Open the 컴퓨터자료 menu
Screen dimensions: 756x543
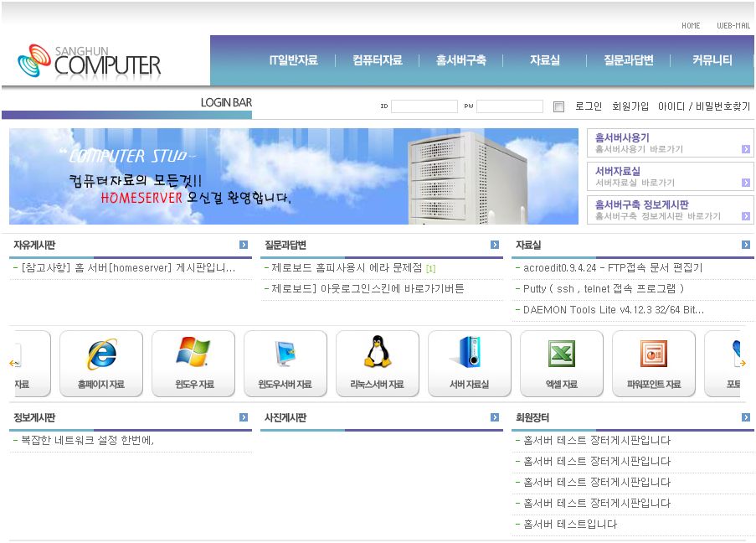pos(377,60)
